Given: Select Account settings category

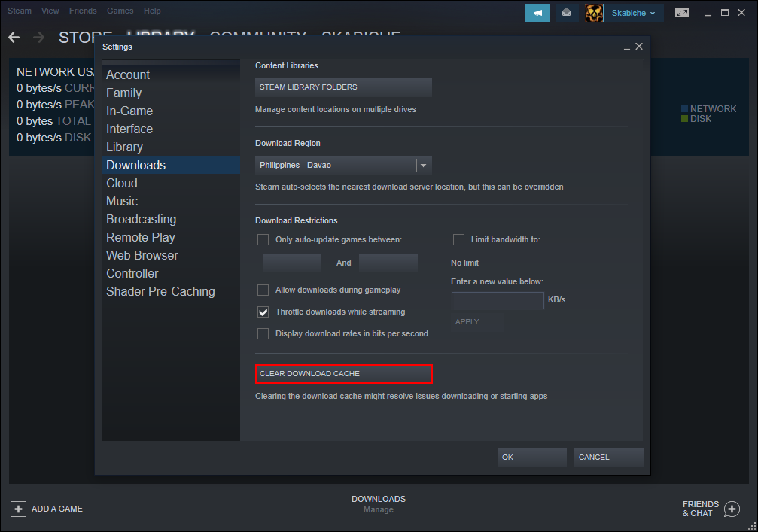Looking at the screenshot, I should click(171, 75).
